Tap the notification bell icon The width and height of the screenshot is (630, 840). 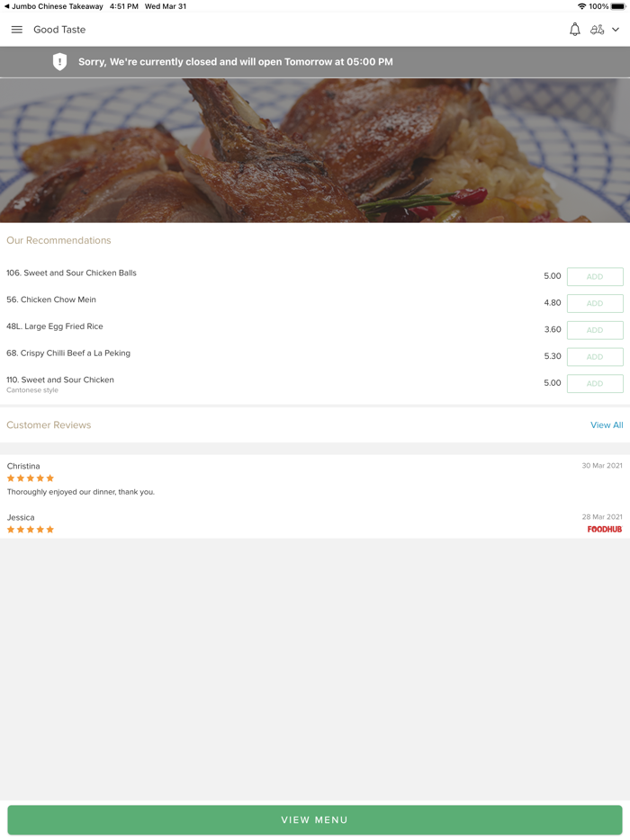click(x=574, y=30)
